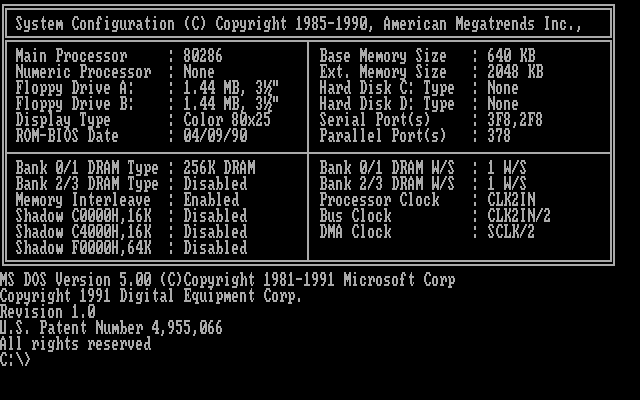The height and width of the screenshot is (400, 640).
Task: Select the Processor Clock label
Action: point(379,200)
